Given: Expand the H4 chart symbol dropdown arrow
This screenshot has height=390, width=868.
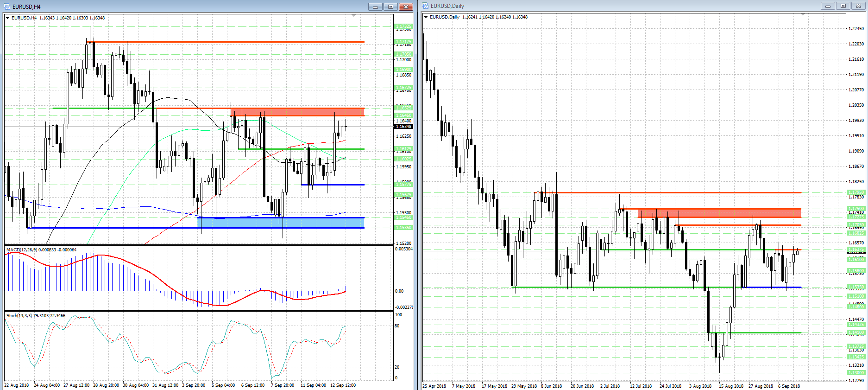Looking at the screenshot, I should [x=8, y=18].
